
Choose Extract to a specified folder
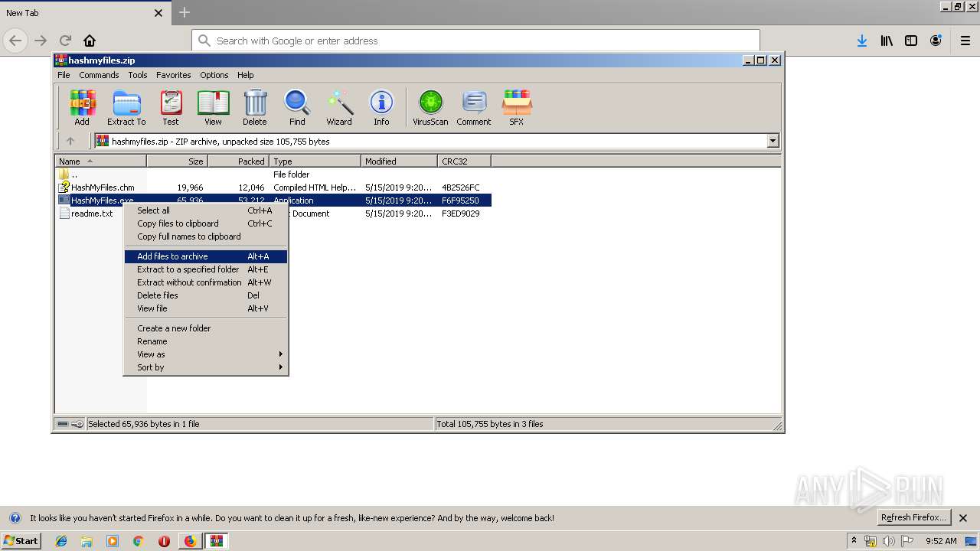pos(206,269)
